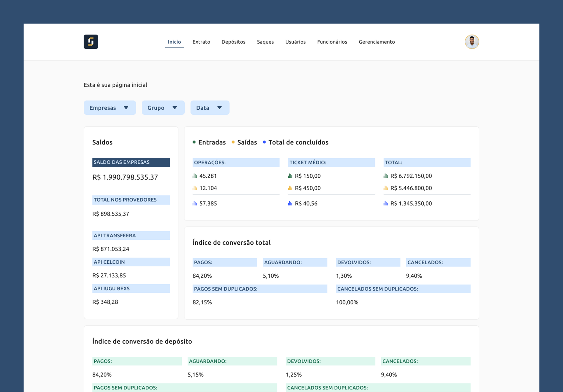The width and height of the screenshot is (563, 392).
Task: Click the value R$ 348,28
Action: (x=105, y=302)
